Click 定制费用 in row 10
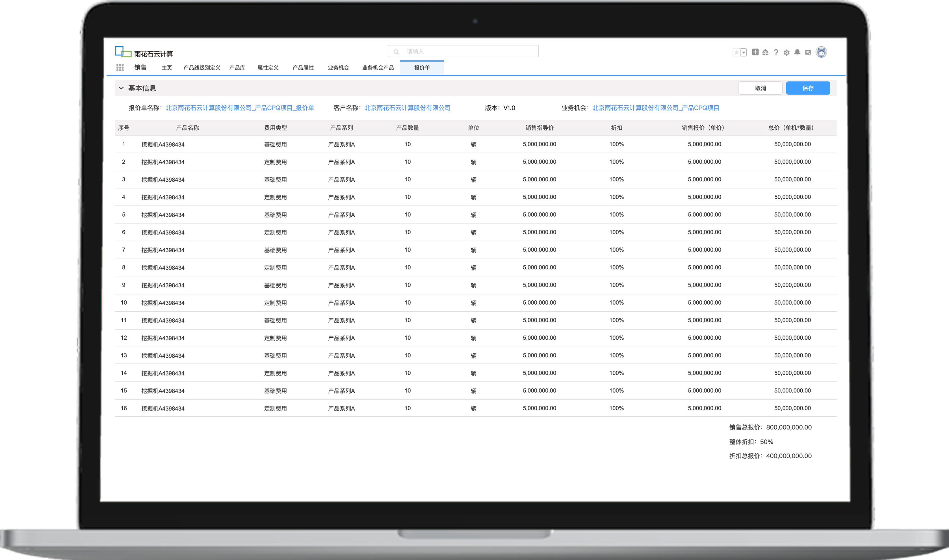 [x=276, y=303]
